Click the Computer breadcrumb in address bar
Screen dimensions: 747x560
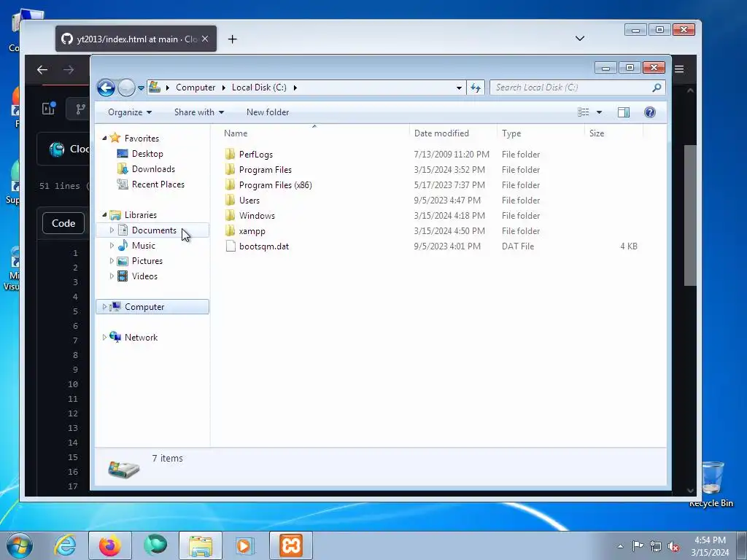(x=196, y=87)
